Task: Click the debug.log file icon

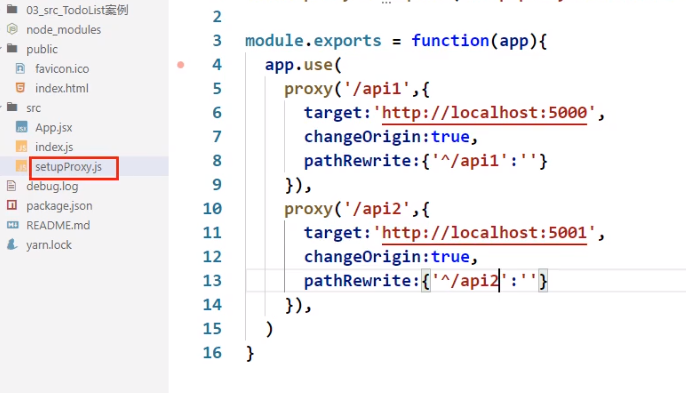Action: coord(12,186)
